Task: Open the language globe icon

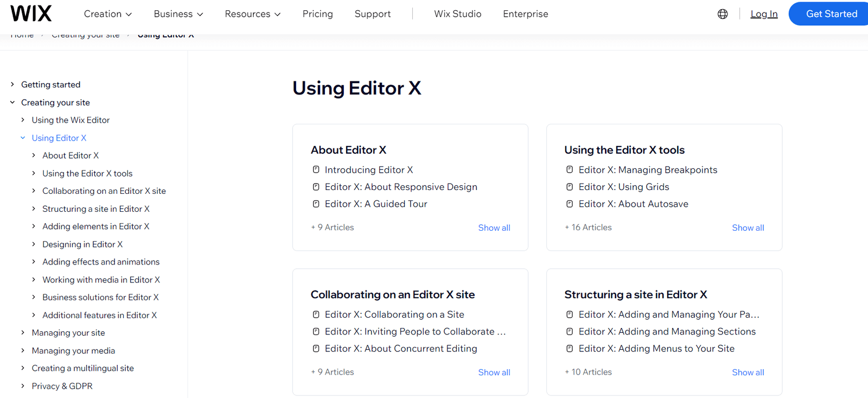Action: pos(723,14)
